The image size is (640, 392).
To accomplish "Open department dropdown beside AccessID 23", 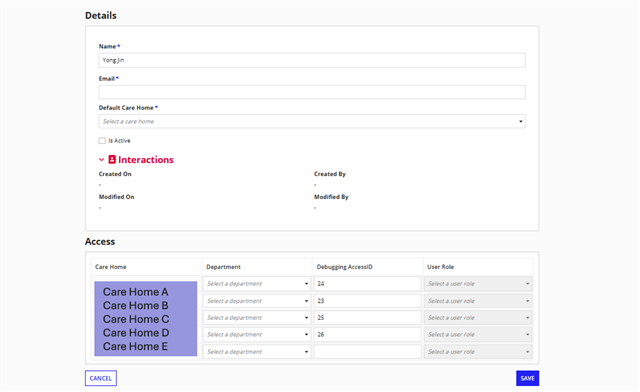I will (257, 301).
